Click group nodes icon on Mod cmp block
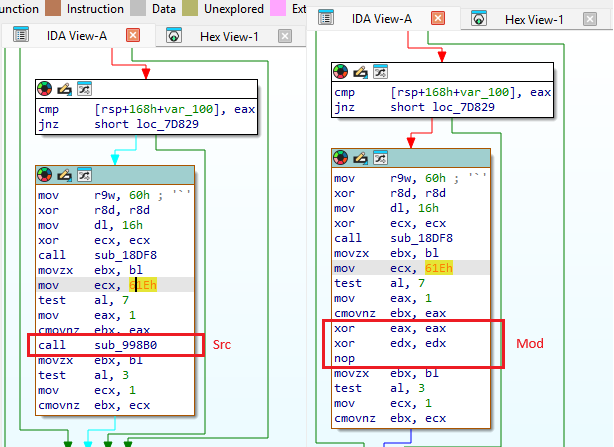The width and height of the screenshot is (614, 447). pos(380,72)
